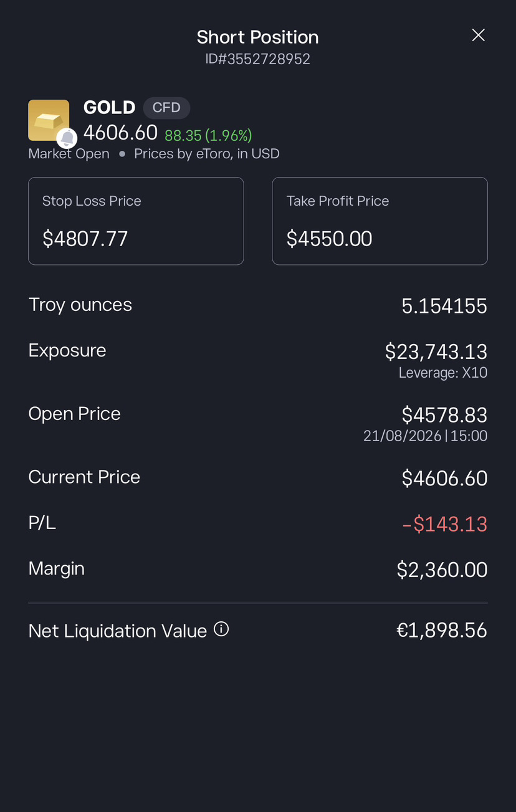Tap the green 88.35 (1.96%) change

click(x=208, y=135)
